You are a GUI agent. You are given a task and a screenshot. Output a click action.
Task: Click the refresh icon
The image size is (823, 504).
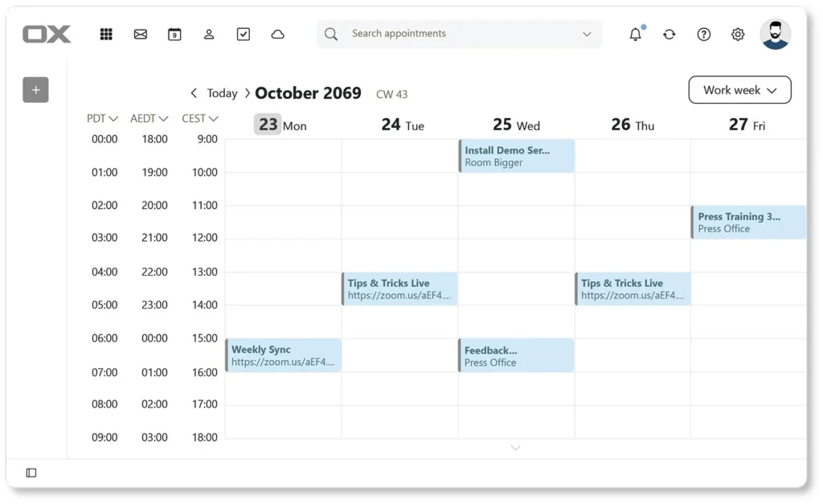pyautogui.click(x=669, y=34)
